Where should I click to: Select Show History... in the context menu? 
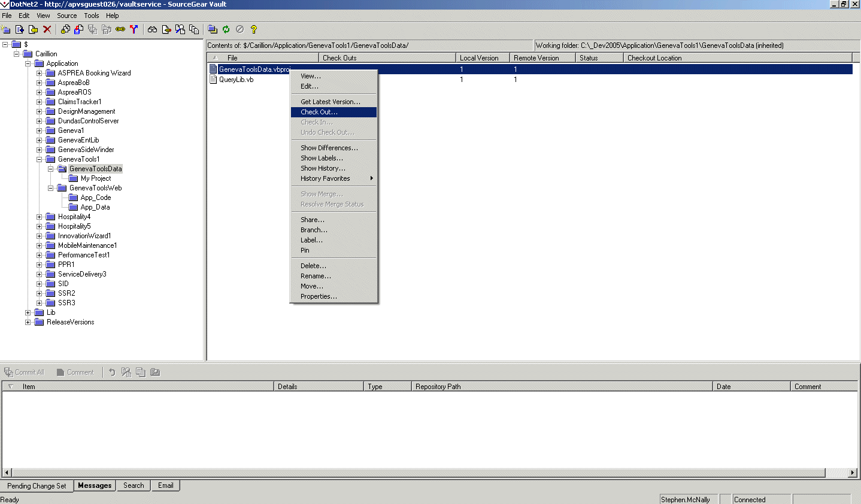tap(334, 168)
